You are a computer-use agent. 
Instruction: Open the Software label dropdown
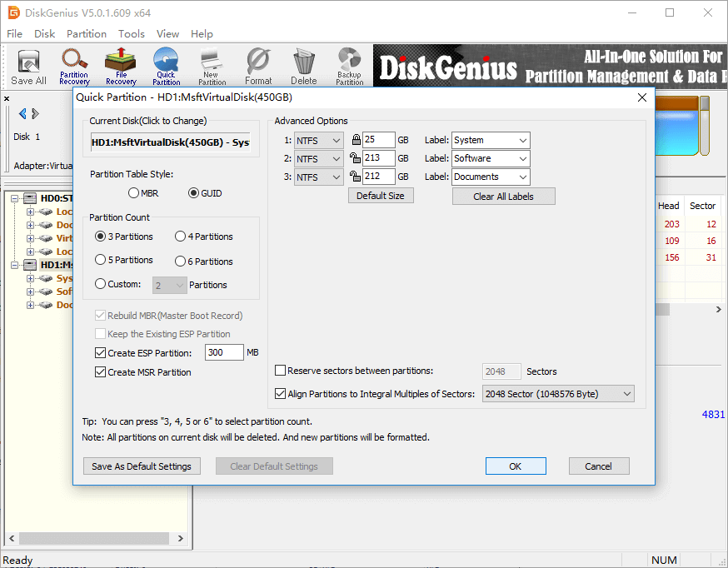click(x=491, y=158)
